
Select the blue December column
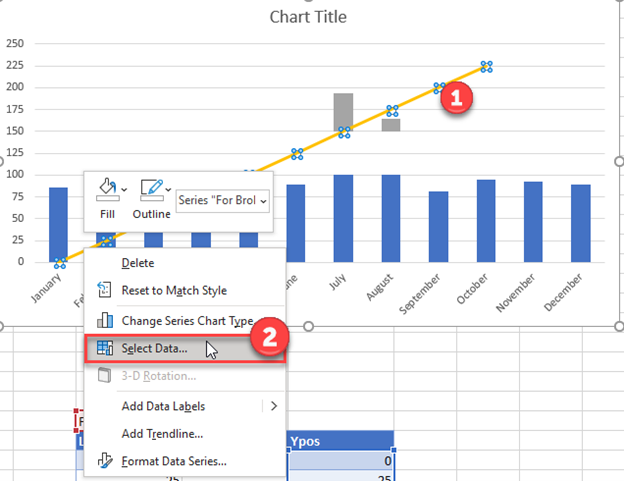(581, 223)
